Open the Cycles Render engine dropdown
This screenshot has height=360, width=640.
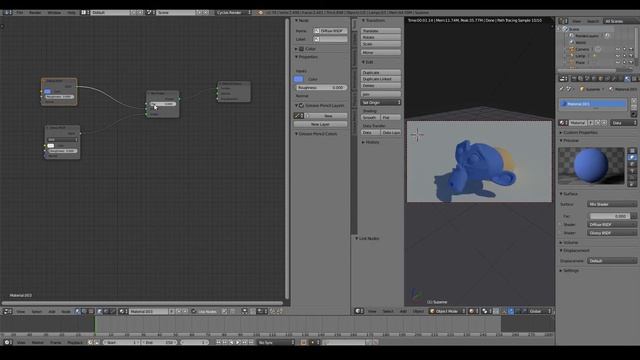[x=233, y=13]
